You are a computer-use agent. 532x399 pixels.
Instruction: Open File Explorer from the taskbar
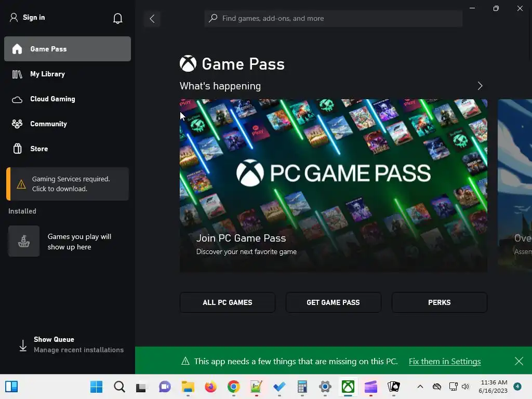(188, 387)
